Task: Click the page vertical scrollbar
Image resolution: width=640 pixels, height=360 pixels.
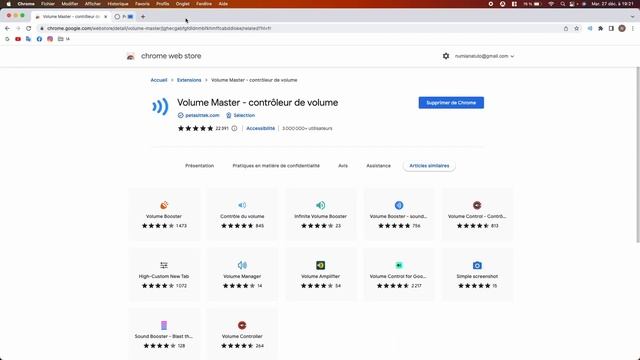Action: click(638, 154)
